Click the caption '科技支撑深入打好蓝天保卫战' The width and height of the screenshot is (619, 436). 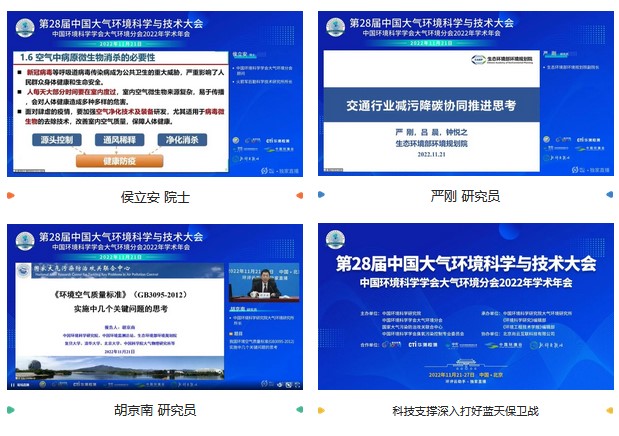pos(465,411)
